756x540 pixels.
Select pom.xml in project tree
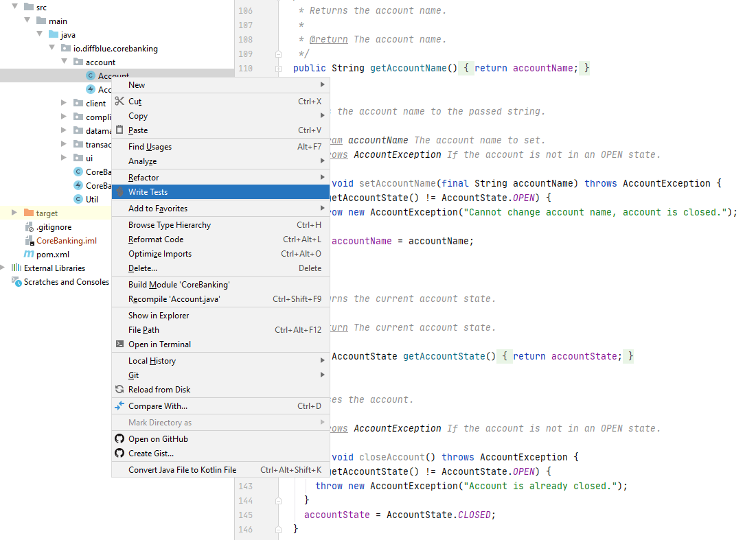[x=53, y=255]
